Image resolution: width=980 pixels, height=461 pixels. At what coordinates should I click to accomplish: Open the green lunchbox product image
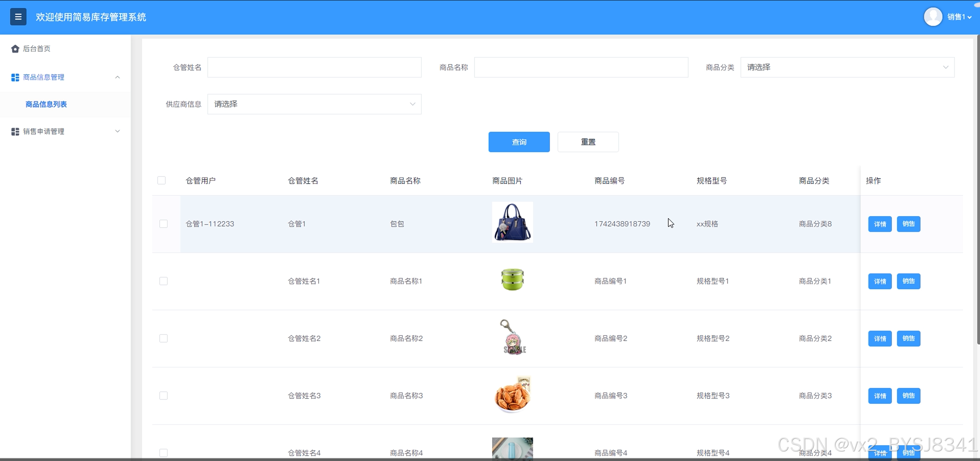(x=512, y=280)
